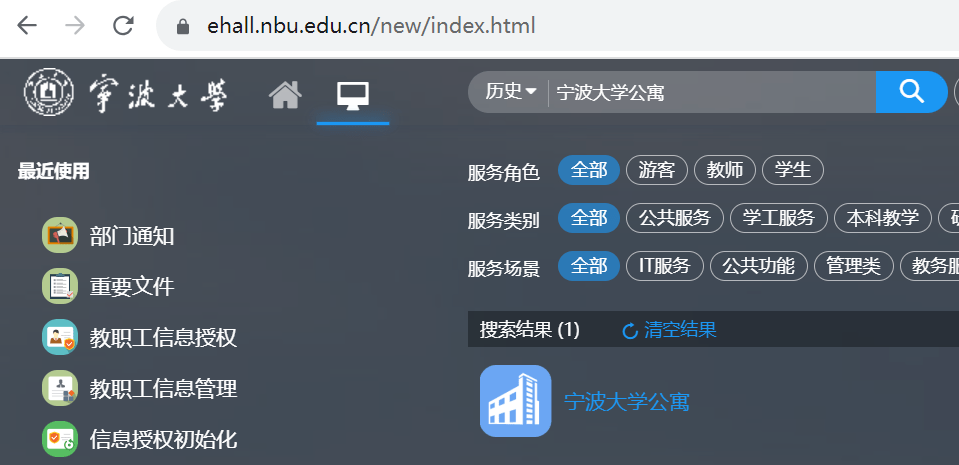Open the 教职工信息授权 icon

[x=60, y=337]
